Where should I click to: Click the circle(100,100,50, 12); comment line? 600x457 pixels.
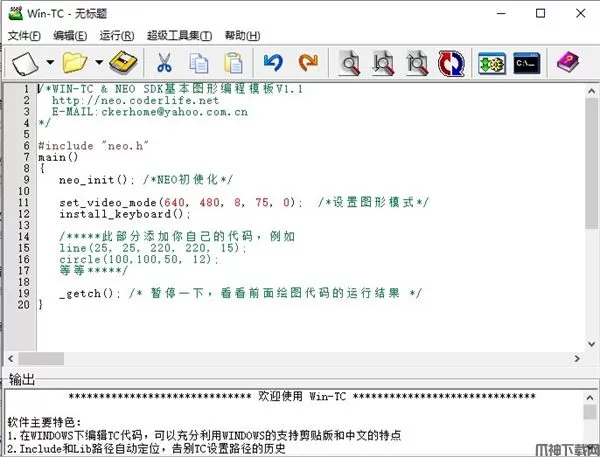click(x=139, y=260)
